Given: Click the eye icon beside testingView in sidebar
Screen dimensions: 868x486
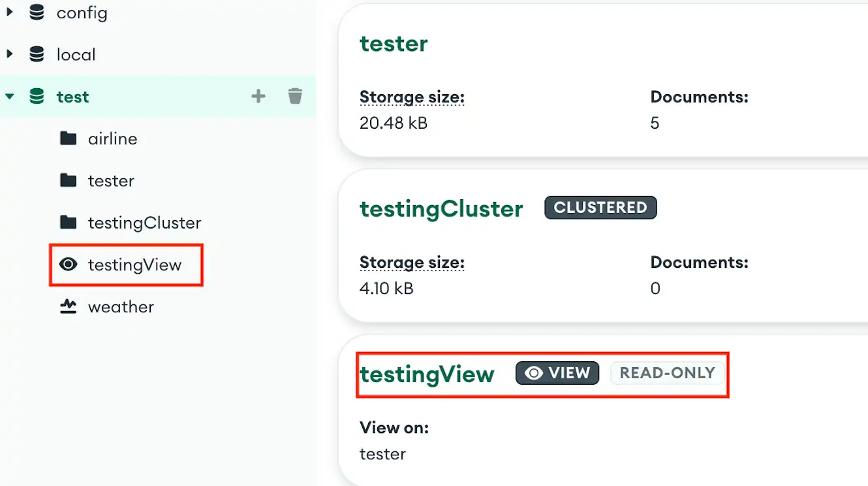Looking at the screenshot, I should (x=67, y=265).
